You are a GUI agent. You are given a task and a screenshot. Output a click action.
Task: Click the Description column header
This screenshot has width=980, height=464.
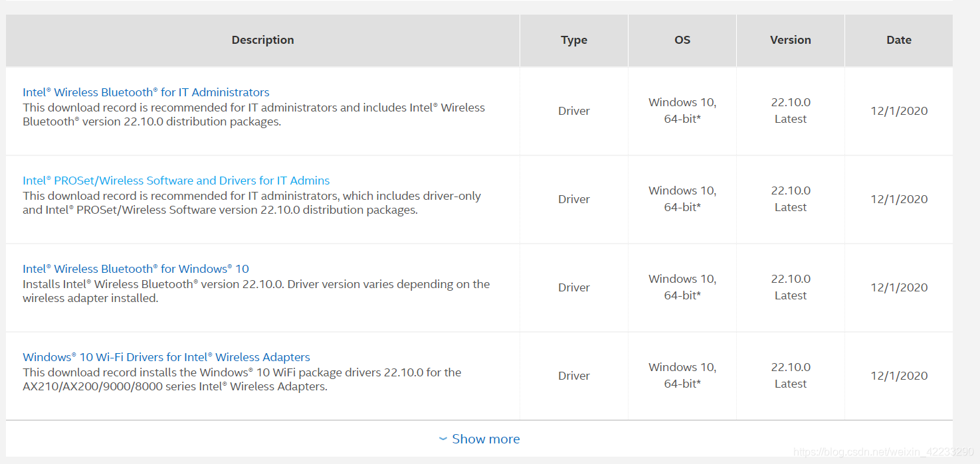pyautogui.click(x=262, y=40)
